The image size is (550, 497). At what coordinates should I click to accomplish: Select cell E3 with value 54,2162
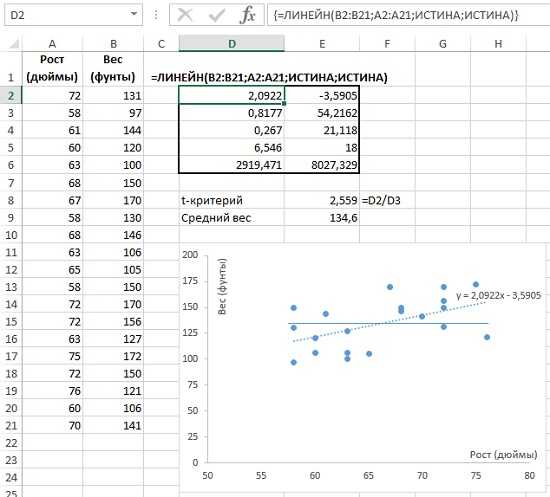pos(322,113)
